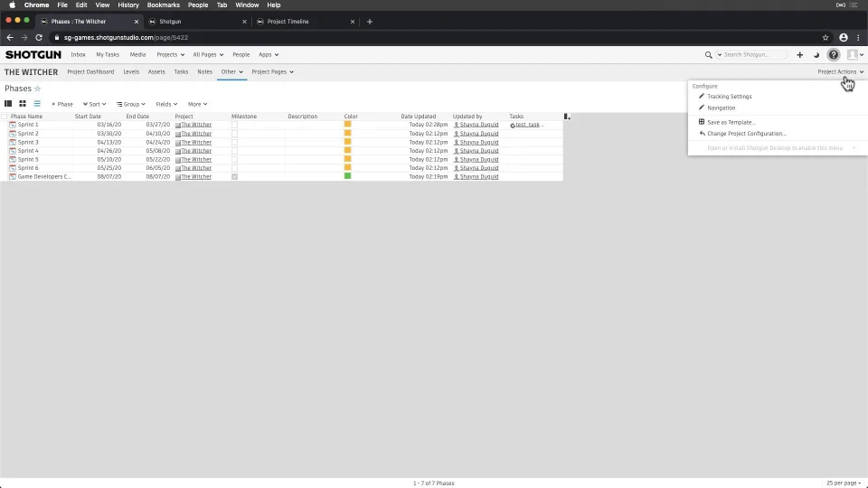Select Navigation menu item

pos(721,108)
